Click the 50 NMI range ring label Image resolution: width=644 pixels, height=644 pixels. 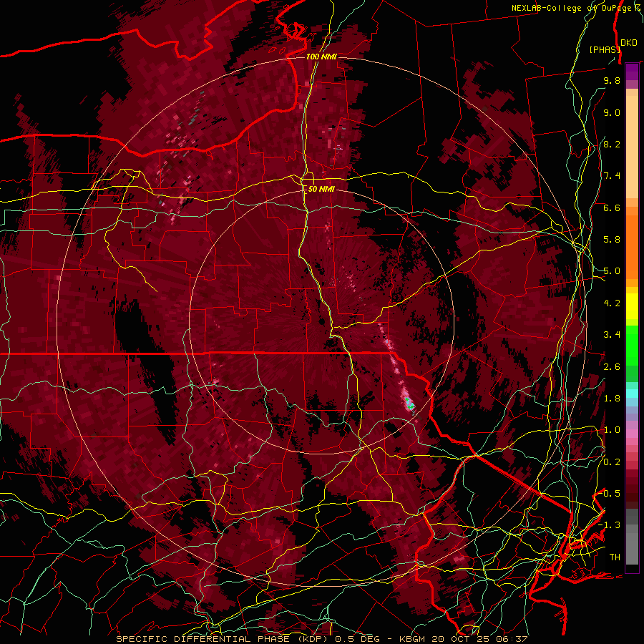321,189
